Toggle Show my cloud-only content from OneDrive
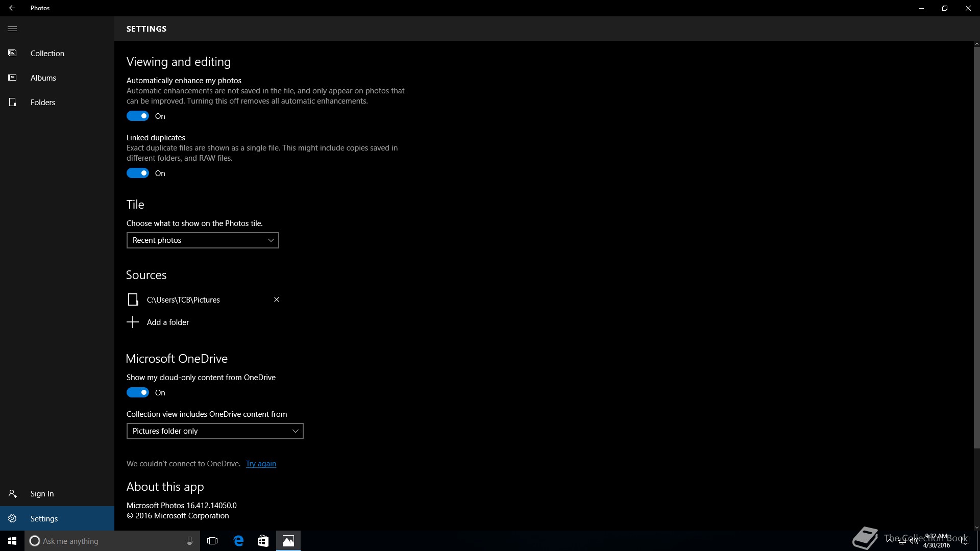 pos(138,392)
